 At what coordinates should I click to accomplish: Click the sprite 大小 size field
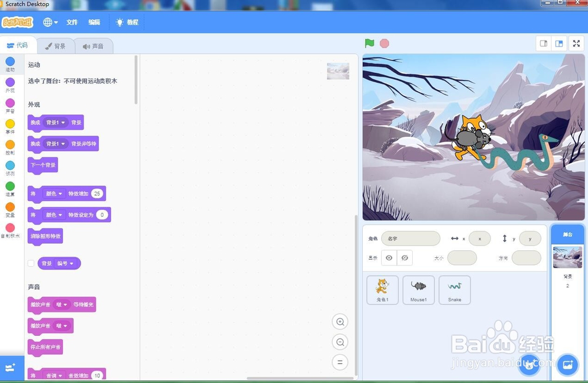[462, 258]
